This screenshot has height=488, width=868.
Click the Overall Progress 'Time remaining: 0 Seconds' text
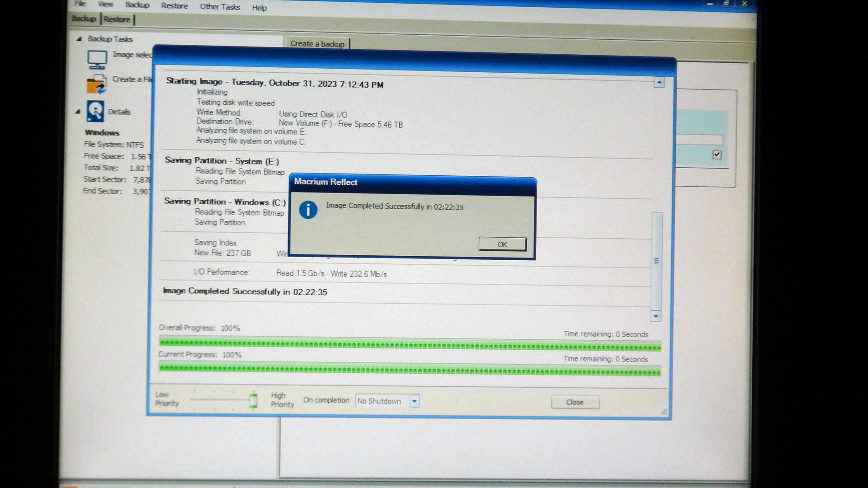(x=606, y=334)
